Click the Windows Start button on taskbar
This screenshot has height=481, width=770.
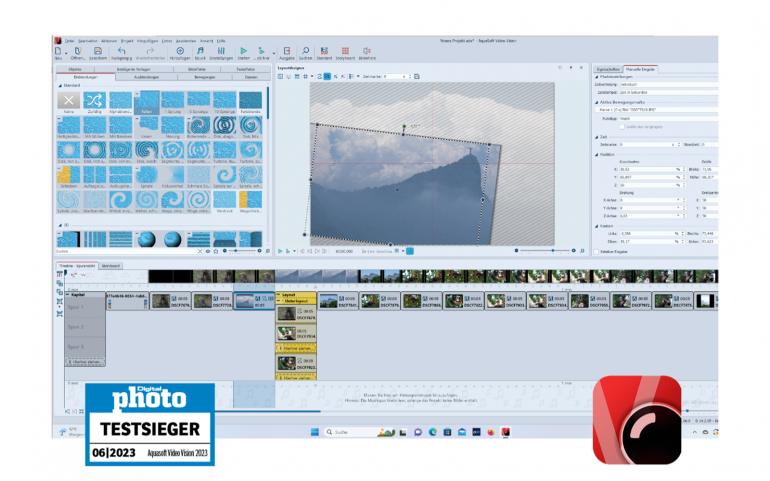(x=315, y=432)
